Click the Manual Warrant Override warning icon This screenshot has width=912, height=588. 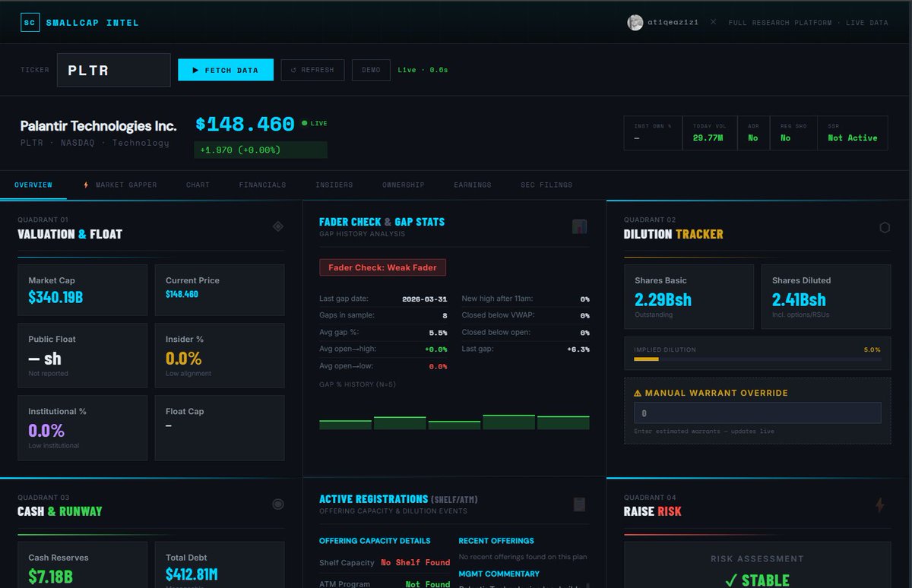(638, 394)
